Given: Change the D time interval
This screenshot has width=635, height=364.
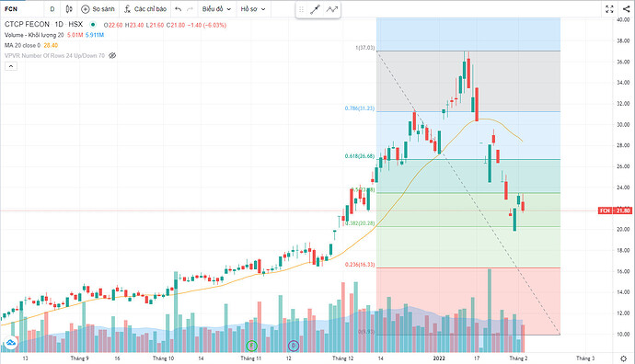Looking at the screenshot, I should (x=52, y=9).
